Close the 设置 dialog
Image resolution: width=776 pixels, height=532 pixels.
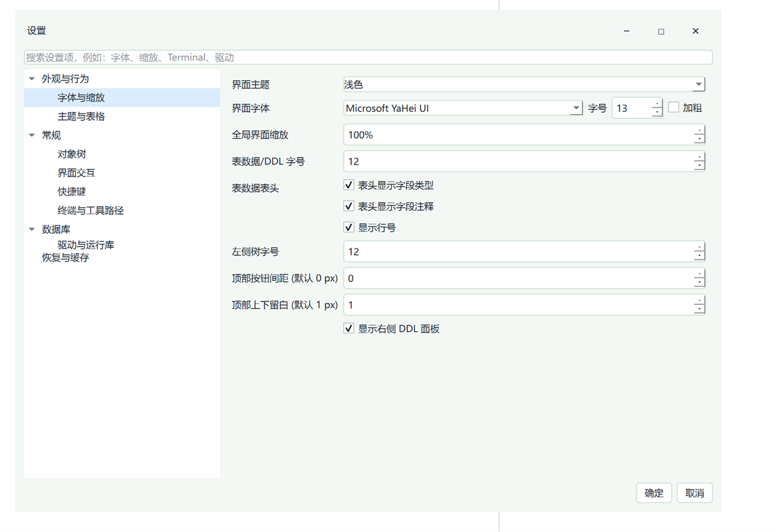coord(695,31)
